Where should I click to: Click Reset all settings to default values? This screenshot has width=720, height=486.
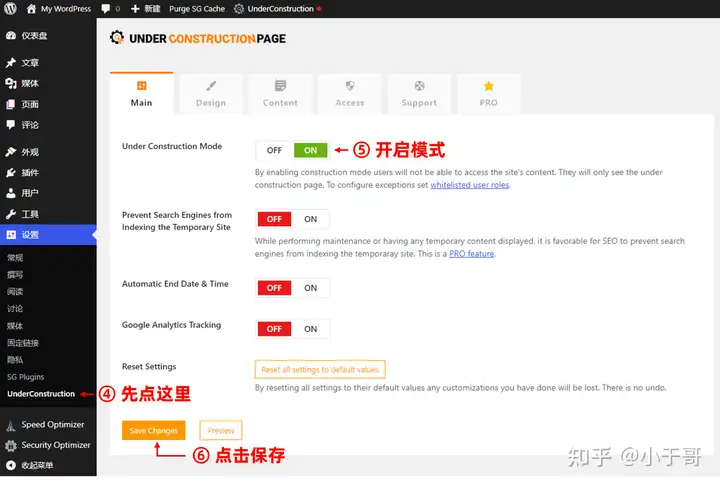pyautogui.click(x=320, y=369)
